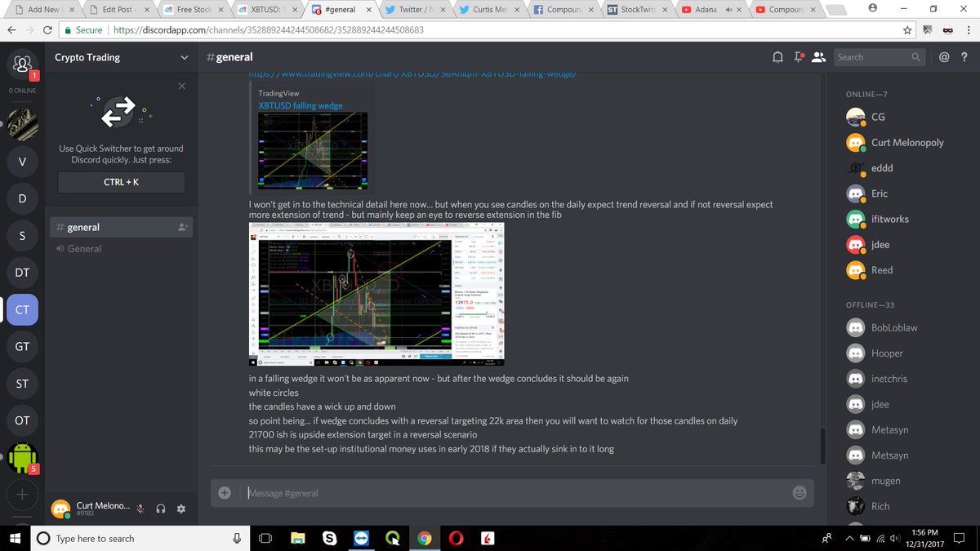Viewport: 980px width, 551px height.
Task: Deafen using the headphones icon
Action: (161, 509)
